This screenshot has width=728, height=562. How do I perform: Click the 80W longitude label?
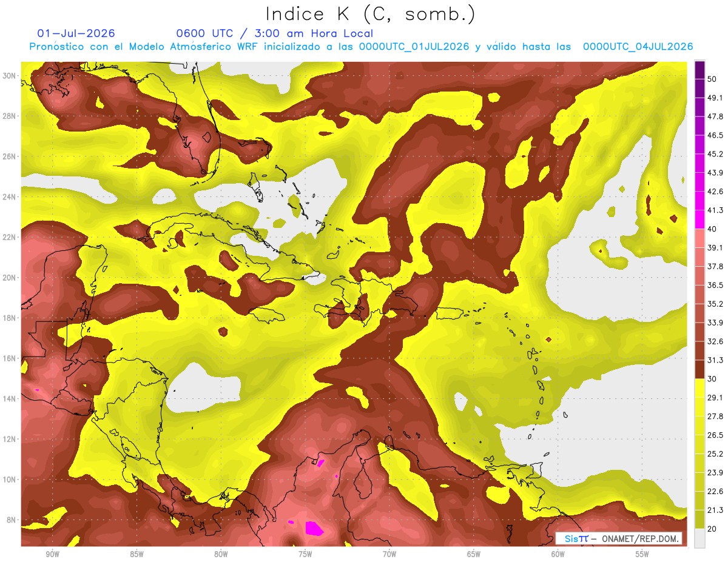221,554
